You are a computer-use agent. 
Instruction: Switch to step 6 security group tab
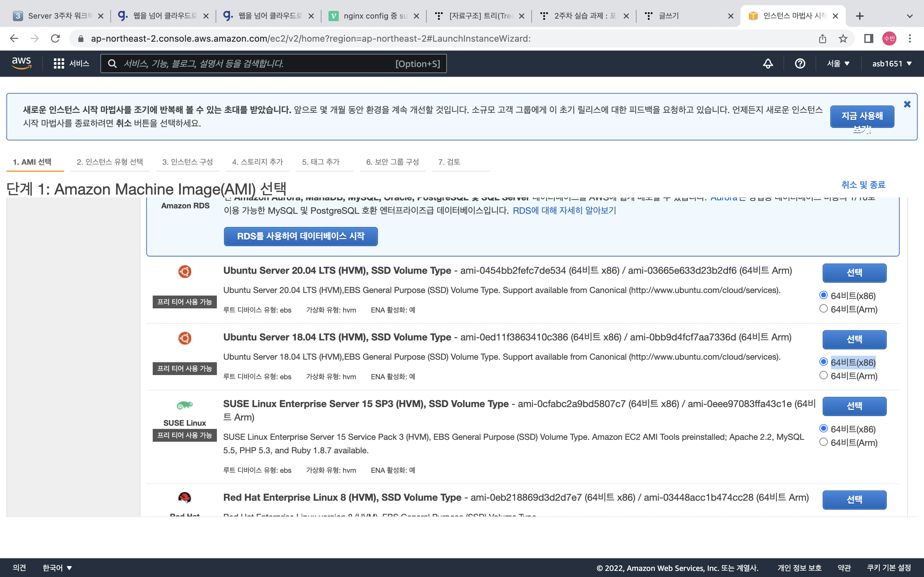392,162
